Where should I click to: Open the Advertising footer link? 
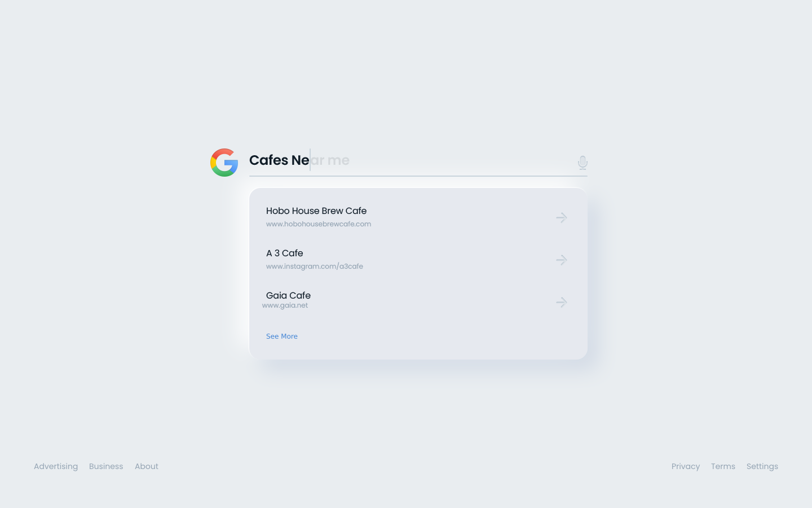[x=56, y=466]
